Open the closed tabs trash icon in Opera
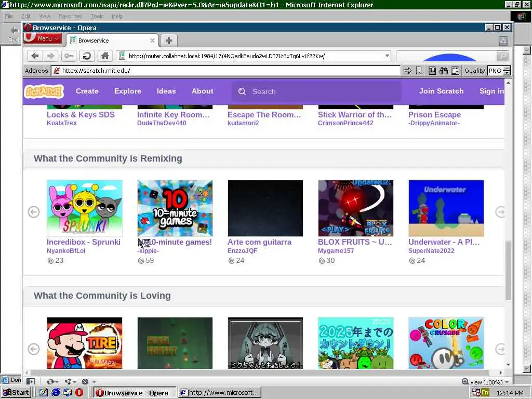 tap(503, 41)
